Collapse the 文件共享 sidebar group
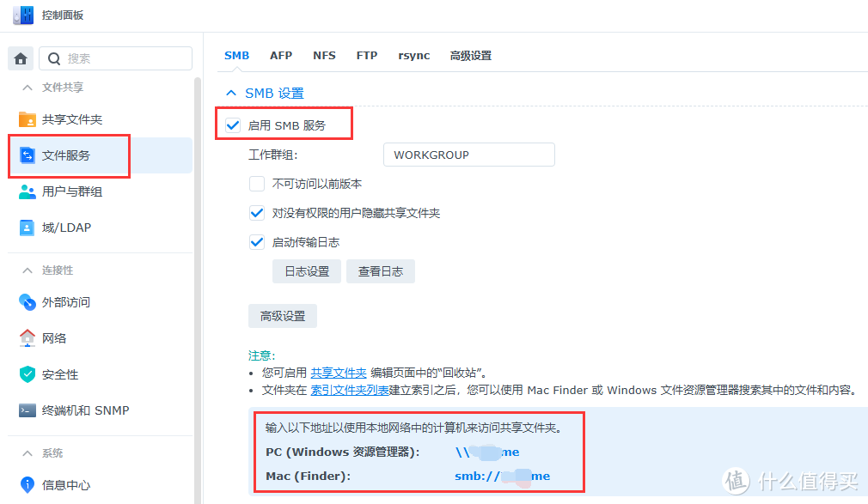This screenshot has width=868, height=504. click(28, 85)
